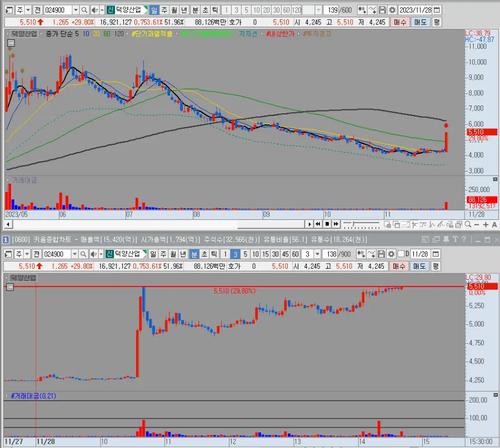Click the crosshair tool icon in upper chart bottom toolbar
The height and width of the screenshot is (448, 500).
pos(414,225)
